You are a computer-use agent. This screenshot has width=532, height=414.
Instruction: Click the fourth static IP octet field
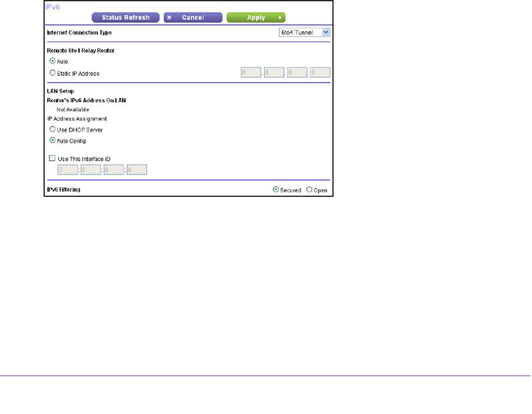pos(320,72)
